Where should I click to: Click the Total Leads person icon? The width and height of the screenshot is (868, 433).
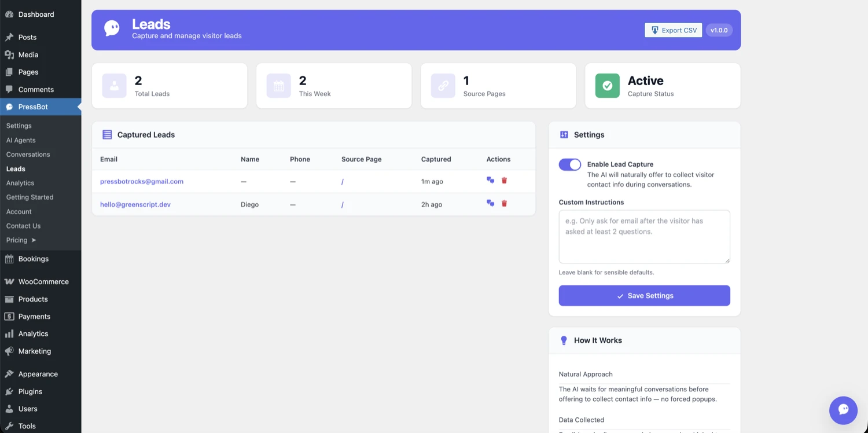pyautogui.click(x=114, y=85)
